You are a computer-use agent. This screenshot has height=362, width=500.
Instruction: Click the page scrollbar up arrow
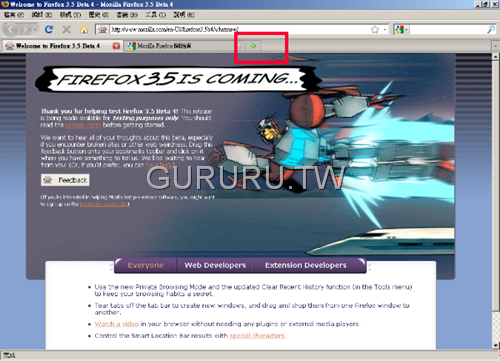pyautogui.click(x=496, y=57)
